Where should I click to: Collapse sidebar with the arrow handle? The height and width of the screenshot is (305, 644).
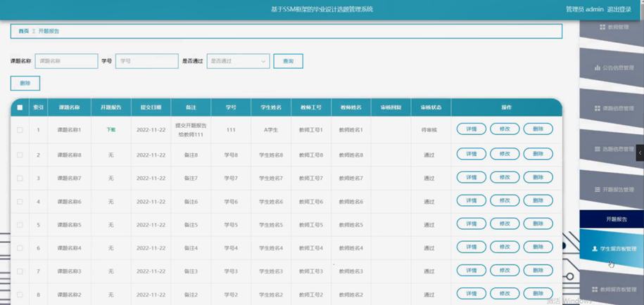[640, 153]
